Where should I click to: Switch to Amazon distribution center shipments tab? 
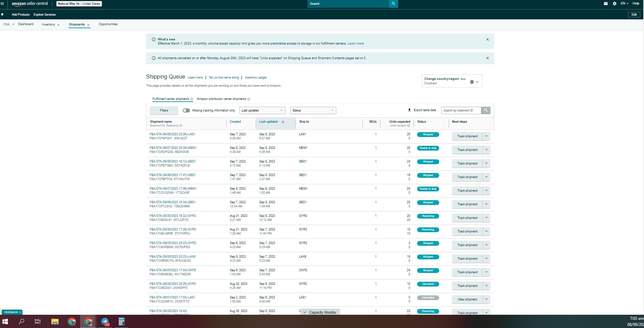click(221, 99)
